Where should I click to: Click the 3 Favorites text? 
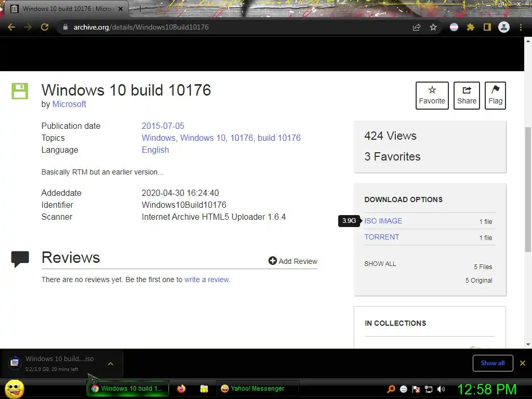tap(392, 156)
